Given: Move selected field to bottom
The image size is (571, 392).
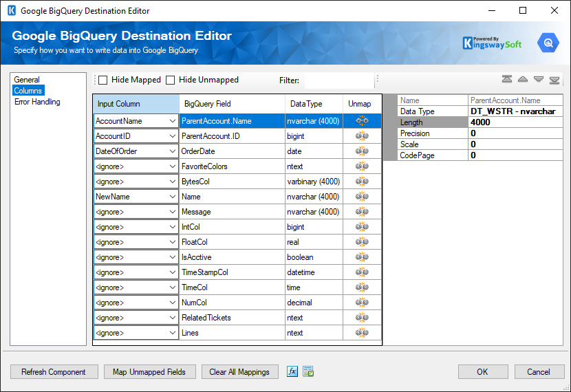Looking at the screenshot, I should tap(554, 79).
